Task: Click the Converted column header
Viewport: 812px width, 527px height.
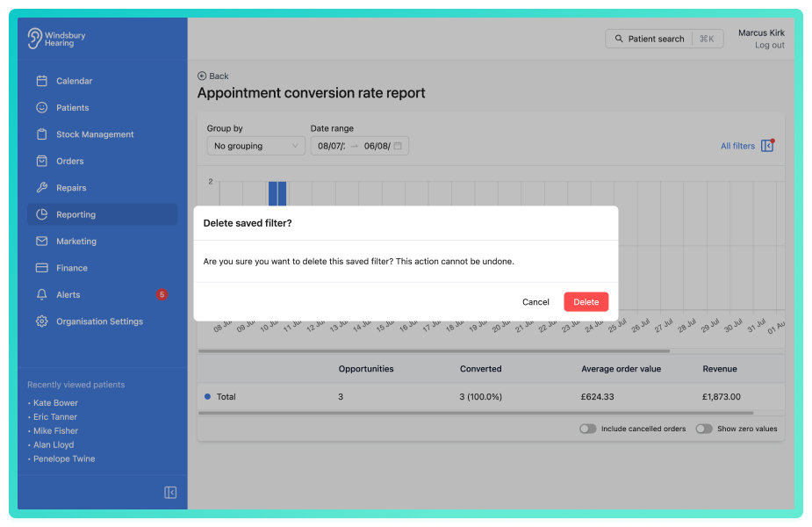Action: point(480,369)
